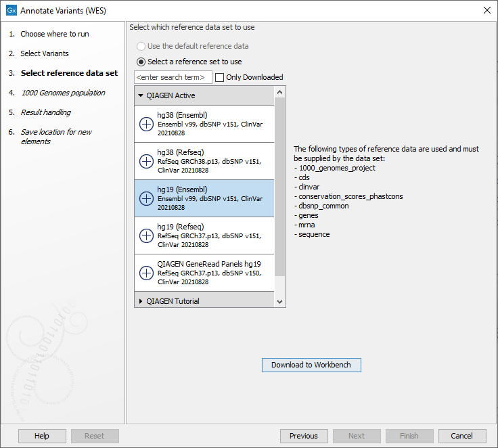Image resolution: width=498 pixels, height=448 pixels.
Task: Enable the Only Downloaded checkbox
Action: [219, 77]
